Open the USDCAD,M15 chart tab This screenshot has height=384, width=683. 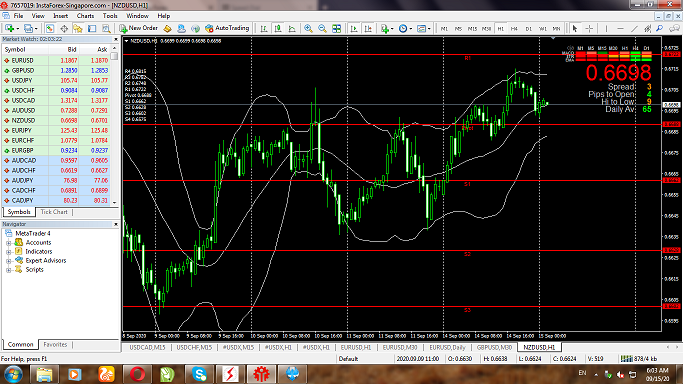[x=147, y=347]
